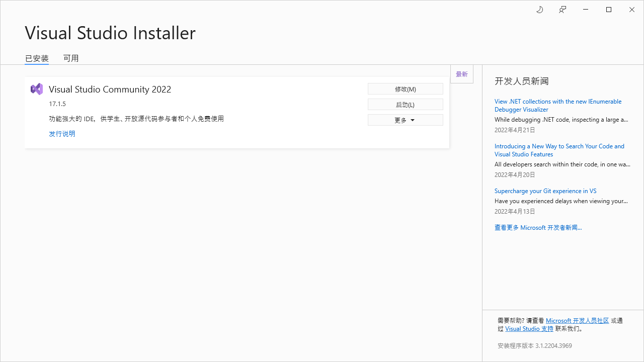Click the date 2022年4月21日
The width and height of the screenshot is (644, 362).
(515, 130)
